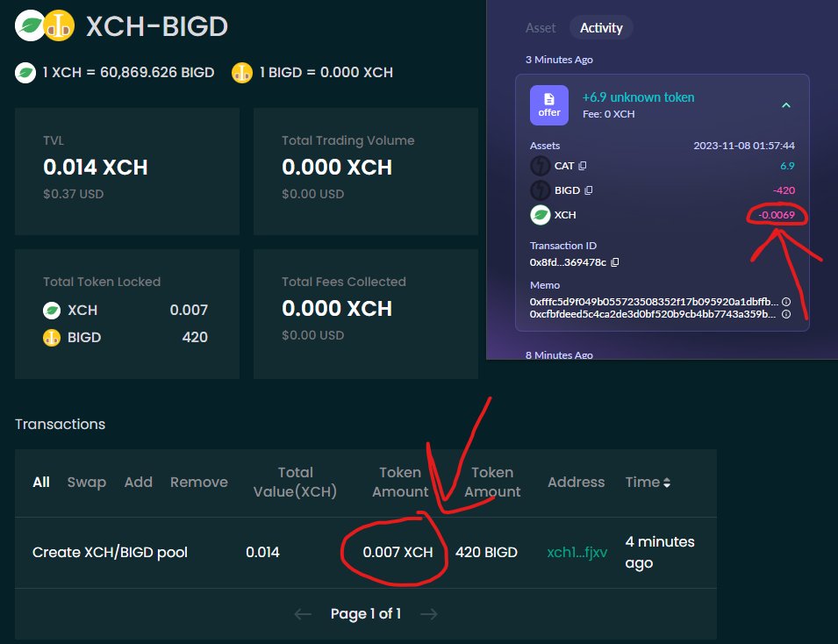Click the 4 minutes ago time cell

pos(660,552)
